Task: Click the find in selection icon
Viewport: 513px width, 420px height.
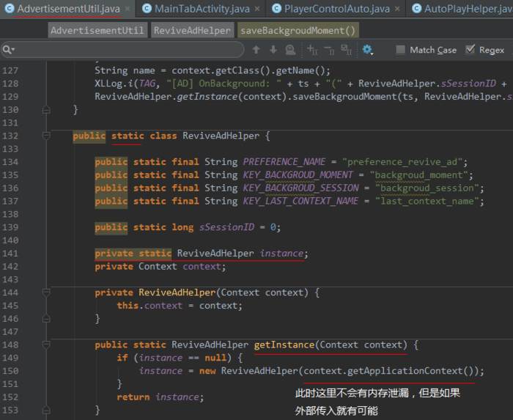Action: tap(290, 50)
